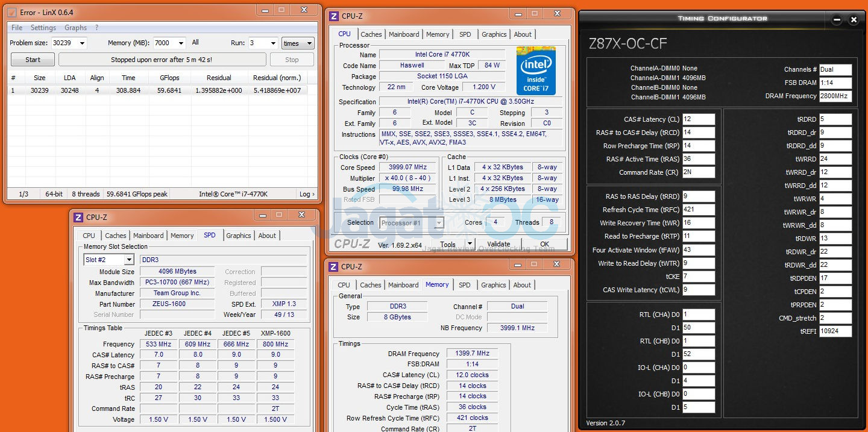Screen dimensions: 868x432
Task: Click the OK button in CPU-Z
Action: tap(544, 244)
